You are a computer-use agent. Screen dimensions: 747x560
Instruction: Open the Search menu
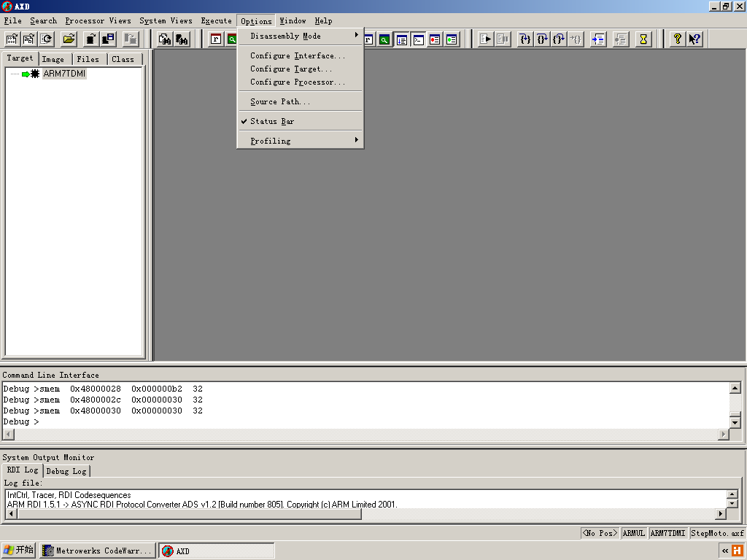click(x=43, y=21)
